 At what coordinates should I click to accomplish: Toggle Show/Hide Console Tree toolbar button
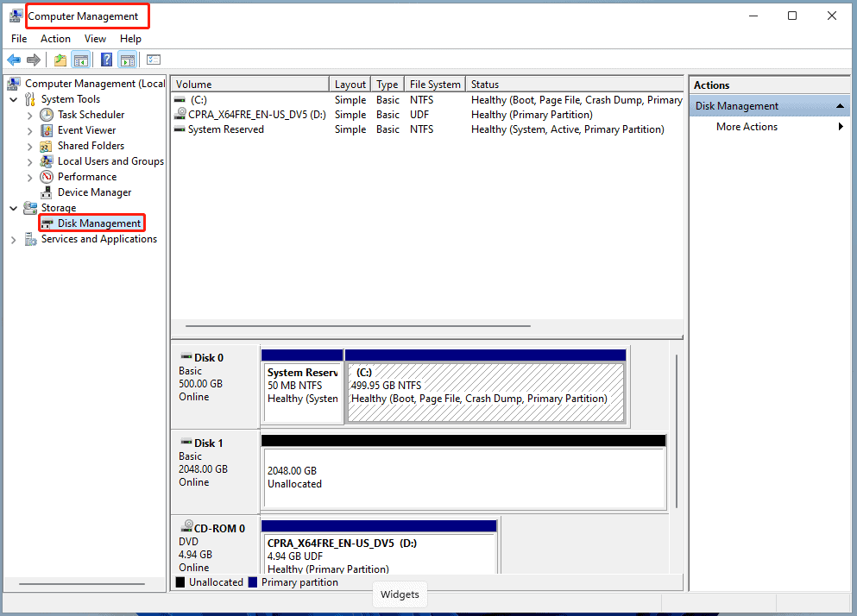click(81, 60)
